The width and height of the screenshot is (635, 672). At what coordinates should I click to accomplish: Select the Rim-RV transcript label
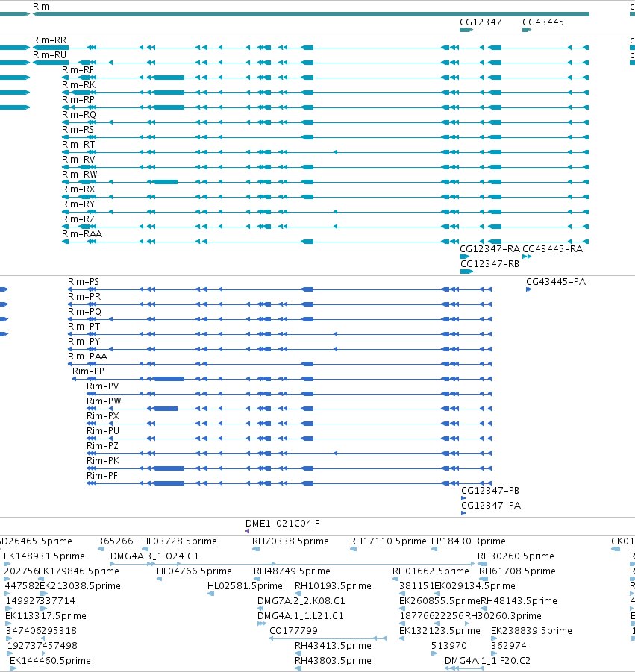click(x=78, y=160)
